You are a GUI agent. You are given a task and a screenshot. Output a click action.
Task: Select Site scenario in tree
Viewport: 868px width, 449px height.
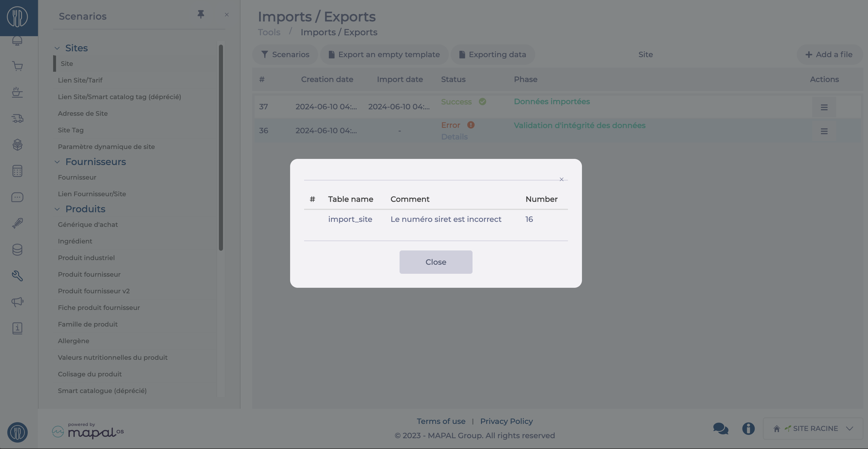135,64
